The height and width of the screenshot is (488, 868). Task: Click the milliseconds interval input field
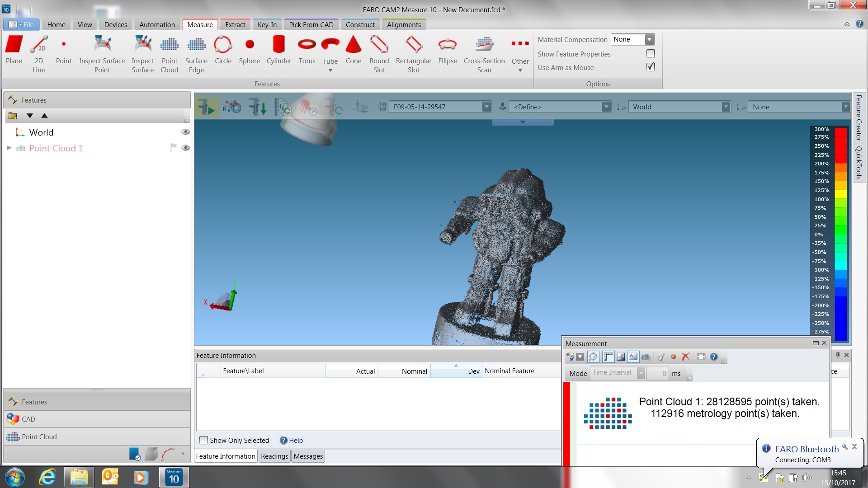657,373
